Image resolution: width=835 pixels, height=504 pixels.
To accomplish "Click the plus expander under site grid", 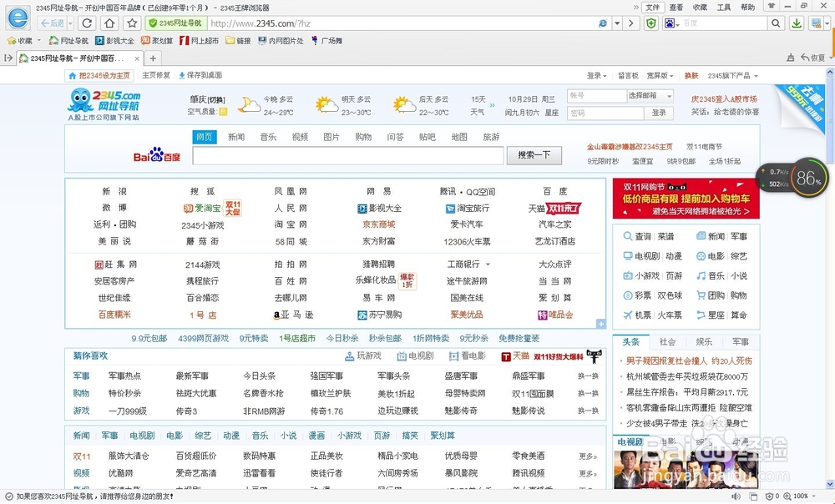I will [x=600, y=324].
